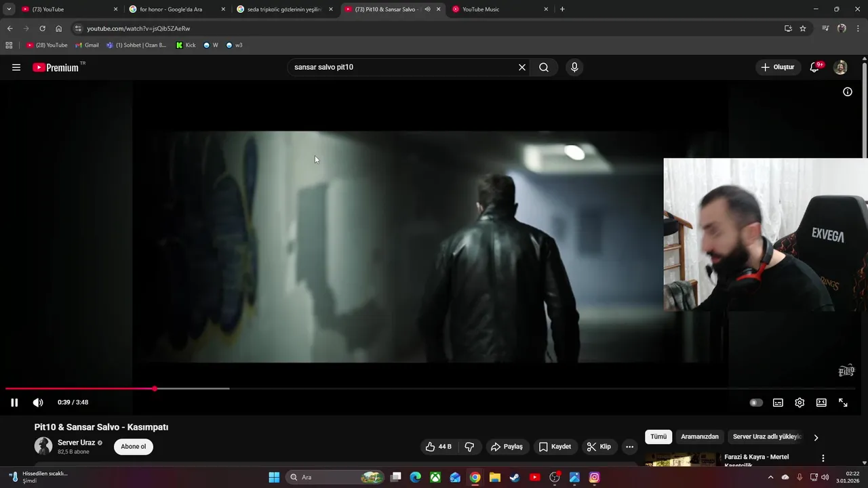Toggle the autoplay switch in player

click(x=756, y=403)
